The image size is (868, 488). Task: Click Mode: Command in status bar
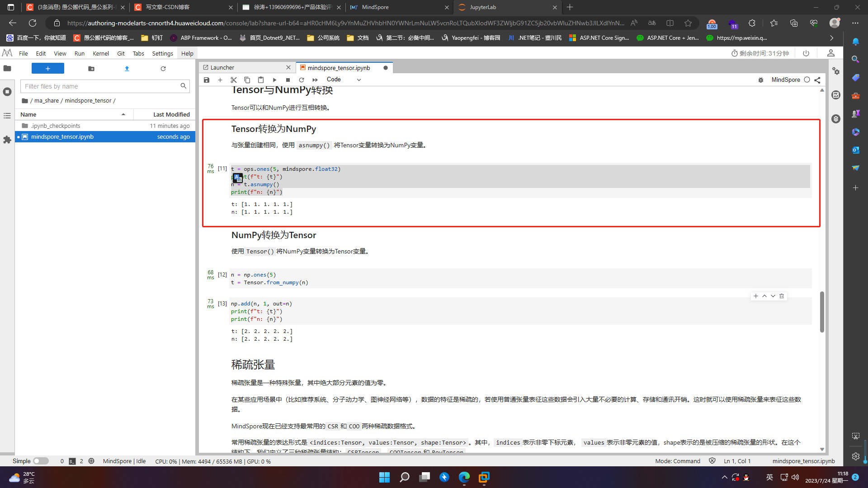point(678,461)
